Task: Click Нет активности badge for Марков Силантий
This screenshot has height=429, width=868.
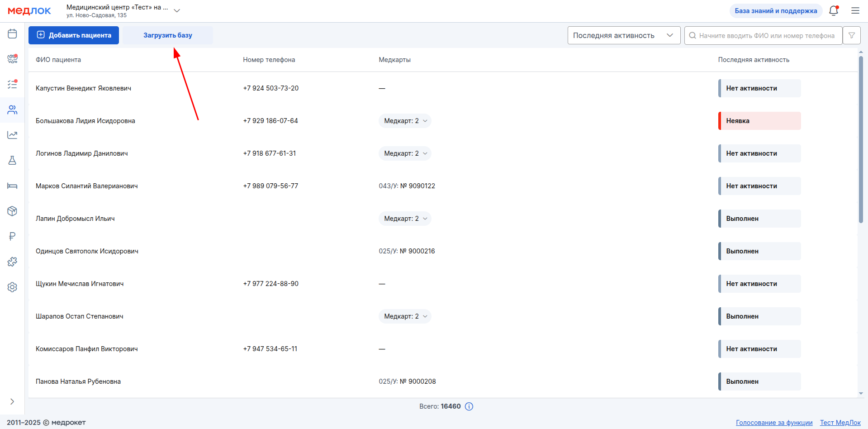Action: point(759,186)
